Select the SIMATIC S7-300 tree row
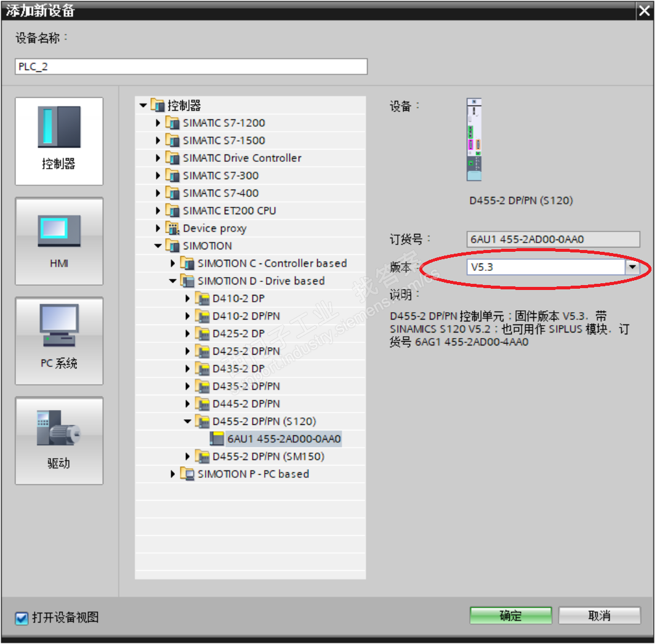This screenshot has width=657, height=644. [x=251, y=175]
